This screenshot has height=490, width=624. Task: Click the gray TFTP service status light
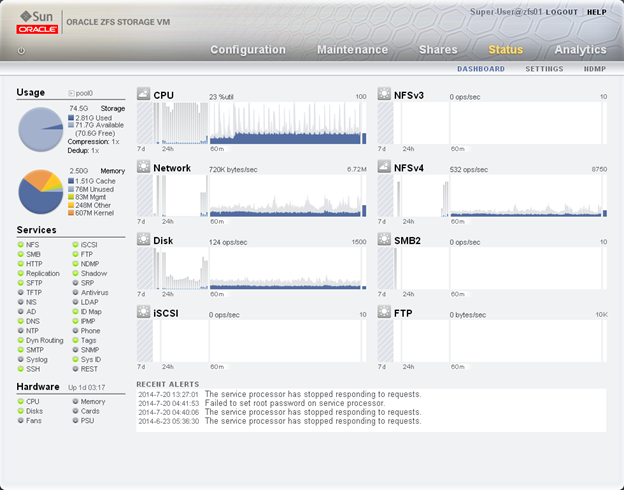click(x=21, y=292)
